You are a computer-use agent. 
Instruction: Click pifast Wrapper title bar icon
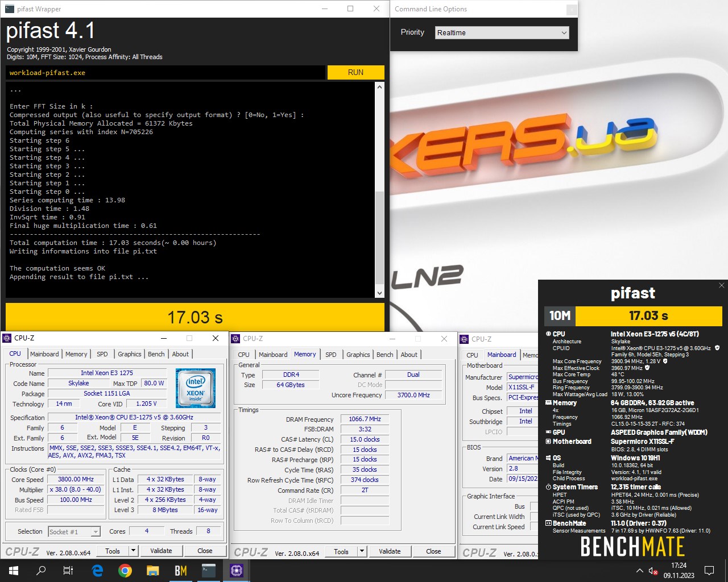(x=10, y=9)
